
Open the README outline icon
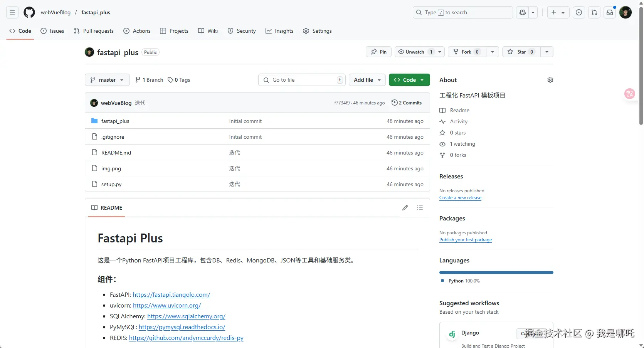tap(420, 208)
